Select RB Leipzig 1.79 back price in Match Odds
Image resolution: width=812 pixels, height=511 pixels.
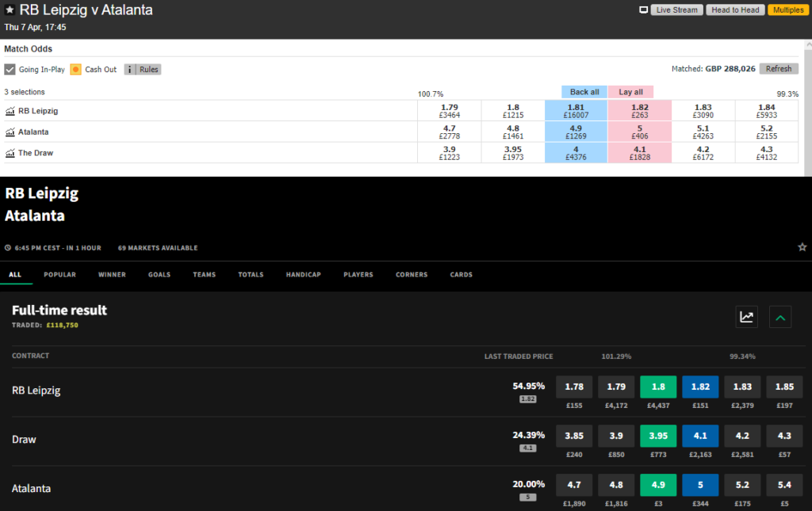tap(450, 111)
